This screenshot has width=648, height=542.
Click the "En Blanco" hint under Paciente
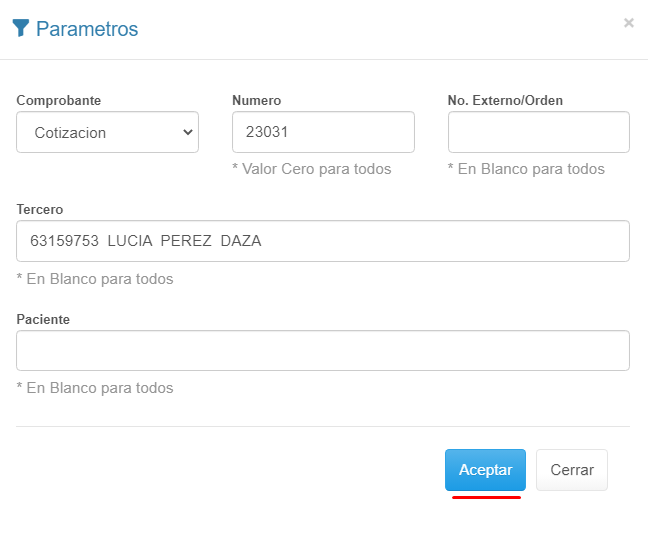(x=95, y=388)
